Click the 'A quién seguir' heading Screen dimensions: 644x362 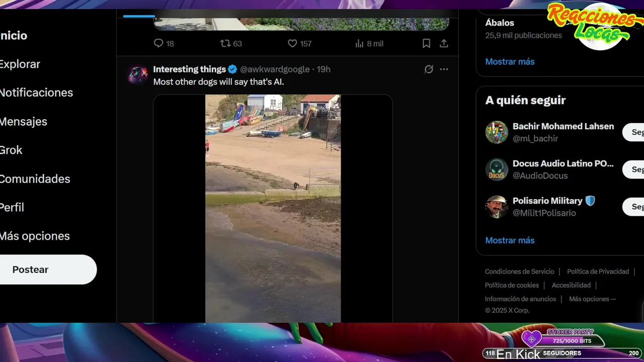(x=525, y=101)
